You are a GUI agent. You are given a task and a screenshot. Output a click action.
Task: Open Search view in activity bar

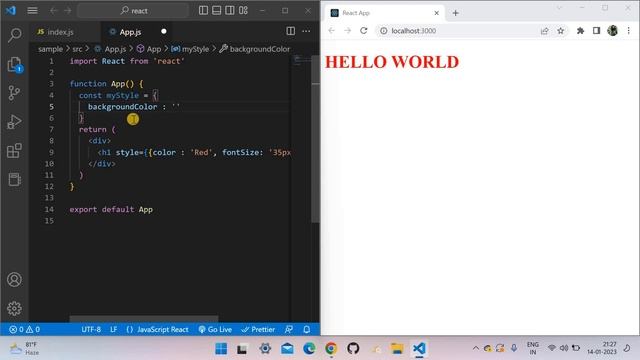tap(15, 35)
